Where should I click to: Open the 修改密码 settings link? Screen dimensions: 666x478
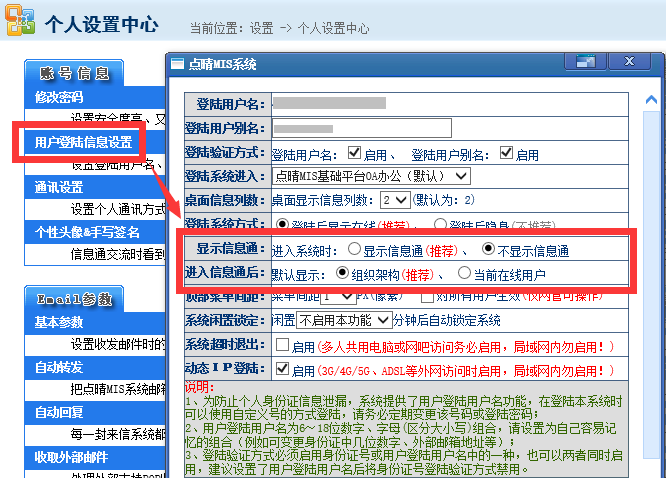click(59, 97)
